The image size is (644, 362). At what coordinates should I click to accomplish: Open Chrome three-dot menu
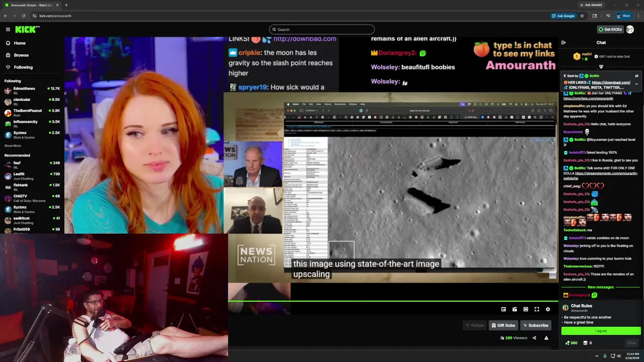[x=637, y=16]
